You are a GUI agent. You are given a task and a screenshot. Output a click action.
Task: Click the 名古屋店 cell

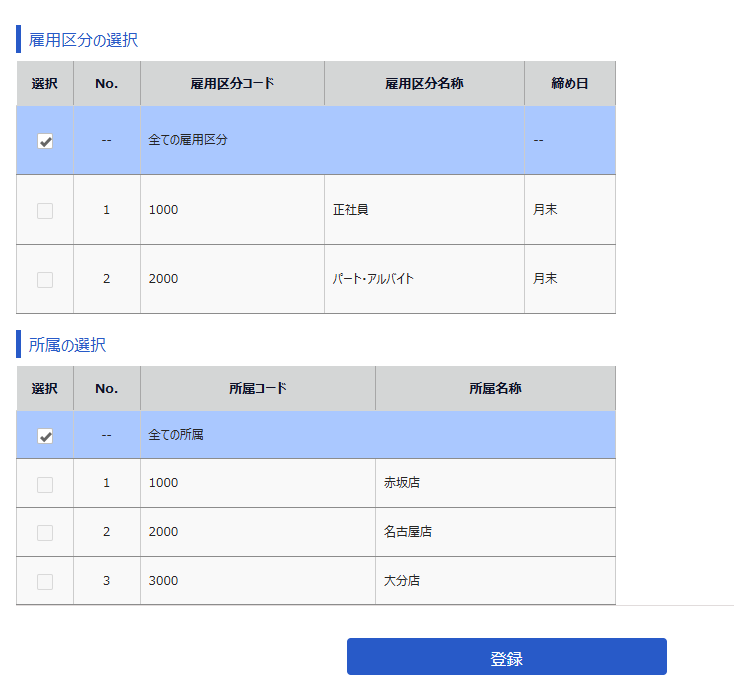[495, 532]
